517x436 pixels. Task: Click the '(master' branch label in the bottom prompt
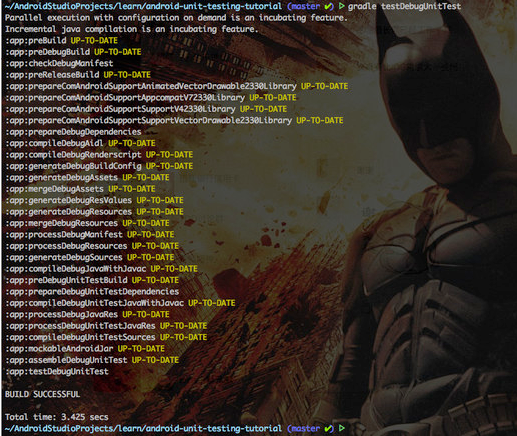click(303, 428)
